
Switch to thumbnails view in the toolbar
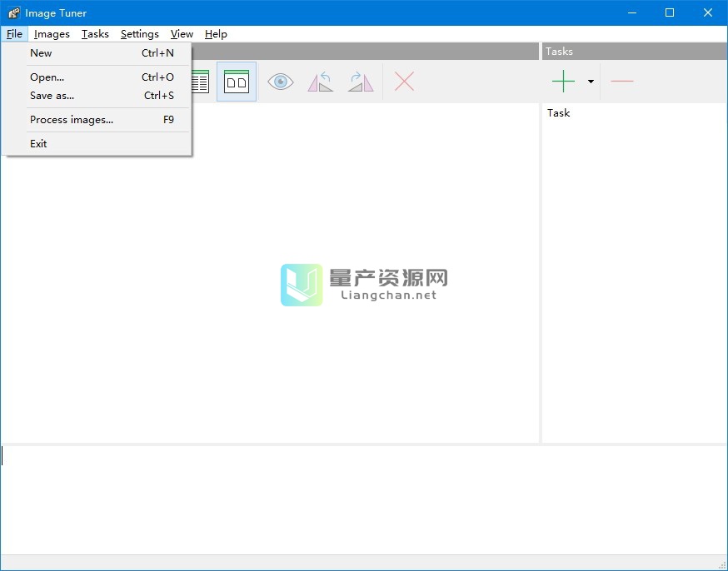click(x=237, y=82)
